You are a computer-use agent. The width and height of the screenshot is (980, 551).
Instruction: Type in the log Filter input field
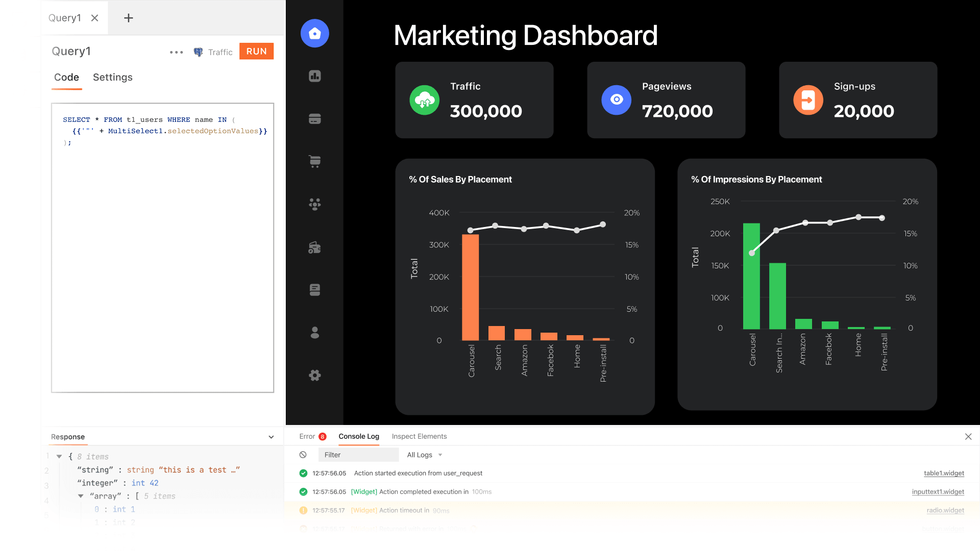357,455
